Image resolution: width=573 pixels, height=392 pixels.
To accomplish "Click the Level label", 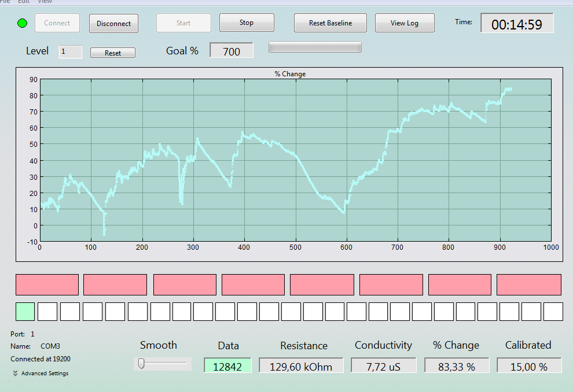I will click(37, 51).
